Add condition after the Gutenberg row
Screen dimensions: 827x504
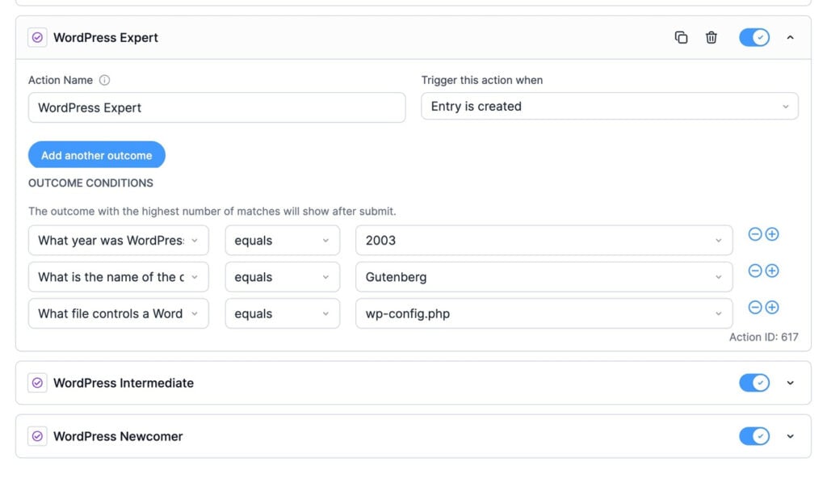pyautogui.click(x=771, y=271)
